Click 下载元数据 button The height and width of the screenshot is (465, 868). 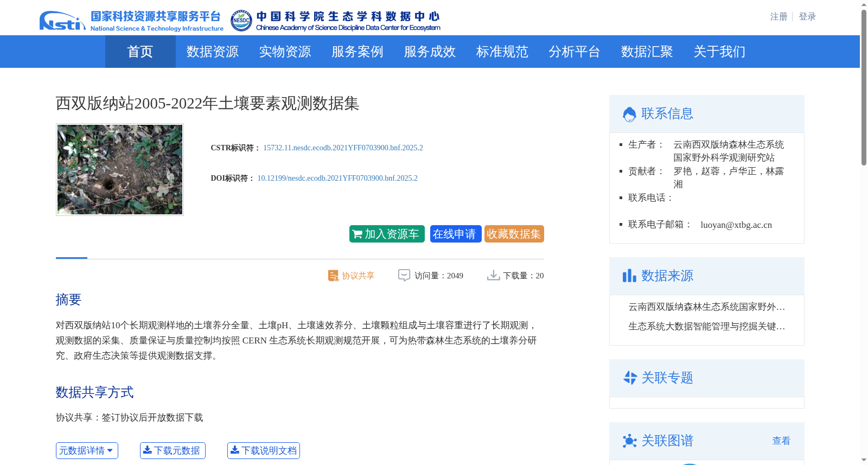point(173,450)
